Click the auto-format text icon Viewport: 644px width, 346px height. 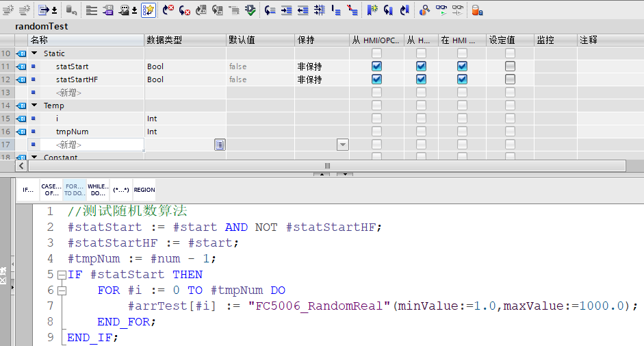point(319,10)
